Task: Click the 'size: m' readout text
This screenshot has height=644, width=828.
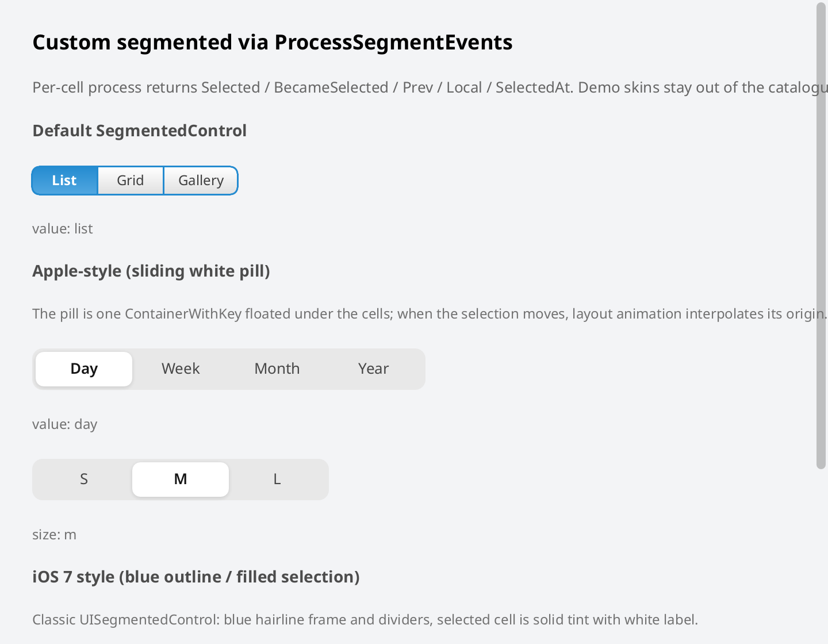Action: click(x=55, y=535)
